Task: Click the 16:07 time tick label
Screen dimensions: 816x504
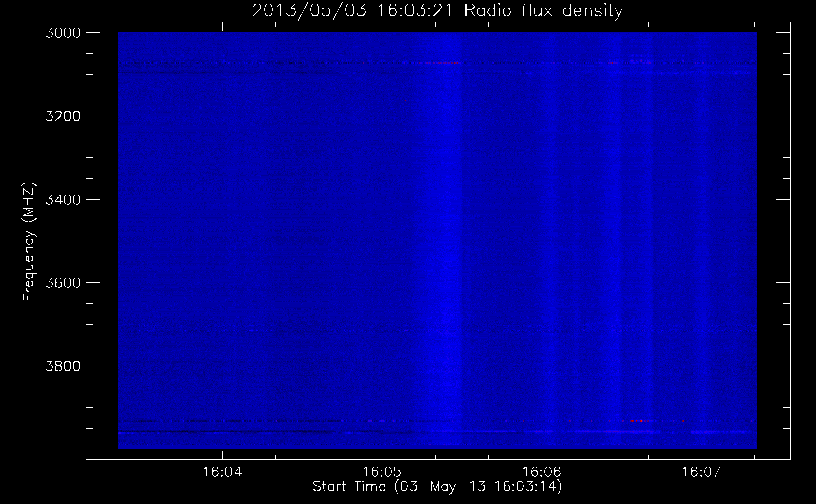Action: 702,472
